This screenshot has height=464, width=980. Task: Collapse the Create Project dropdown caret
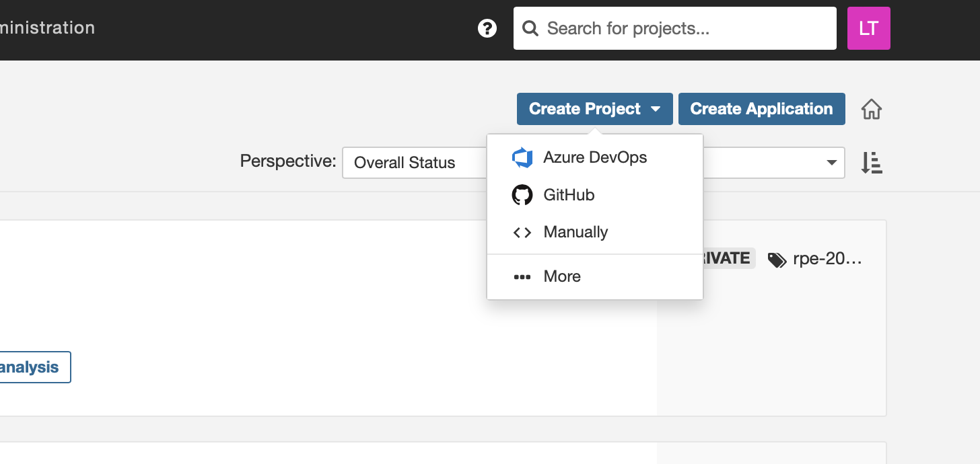[656, 109]
